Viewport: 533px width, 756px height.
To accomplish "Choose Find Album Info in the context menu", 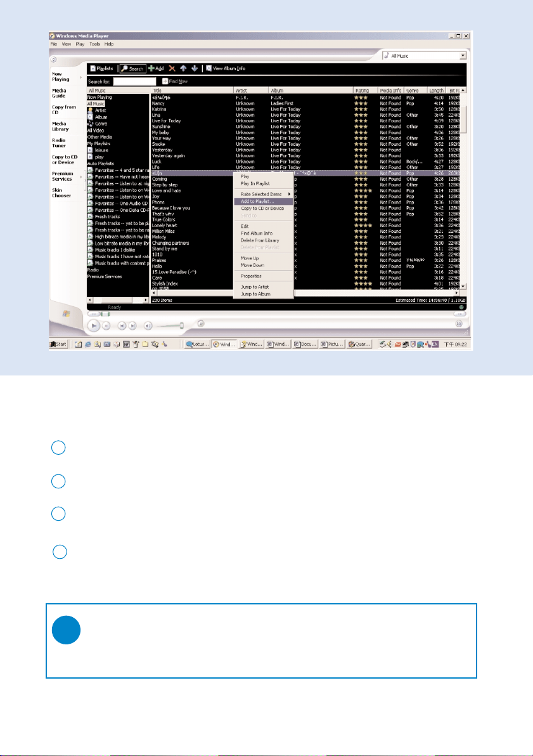I will coord(264,233).
